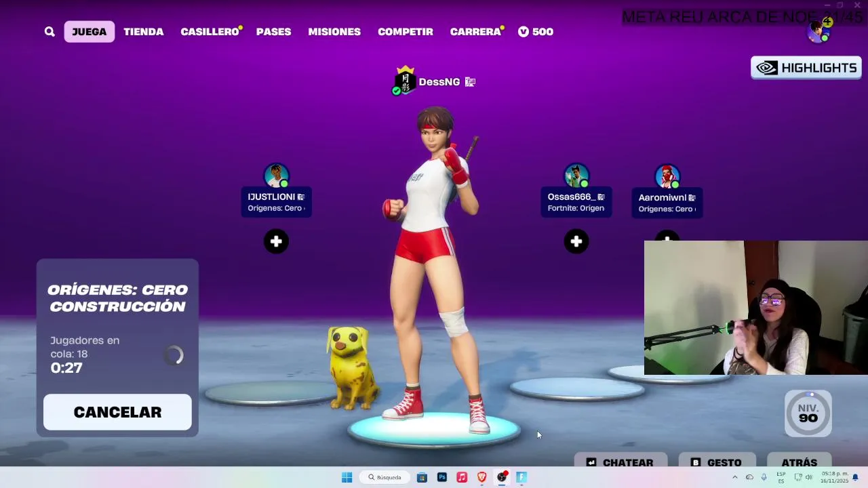Open OBS Studio from the taskbar

[502, 477]
